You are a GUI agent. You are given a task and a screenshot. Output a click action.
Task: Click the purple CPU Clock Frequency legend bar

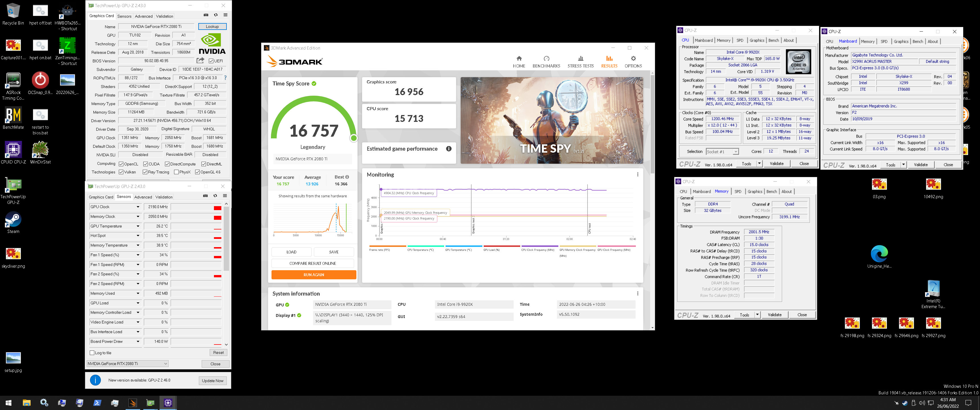[540, 246]
